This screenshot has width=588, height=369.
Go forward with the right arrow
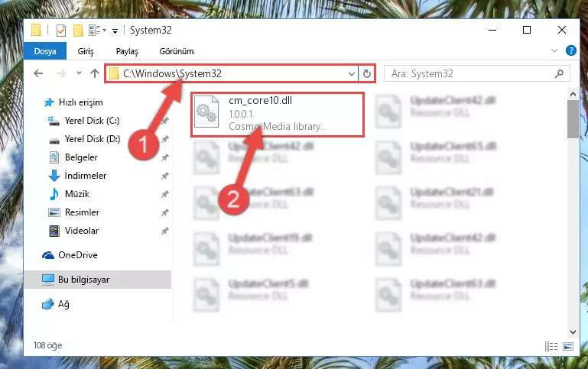(60, 73)
